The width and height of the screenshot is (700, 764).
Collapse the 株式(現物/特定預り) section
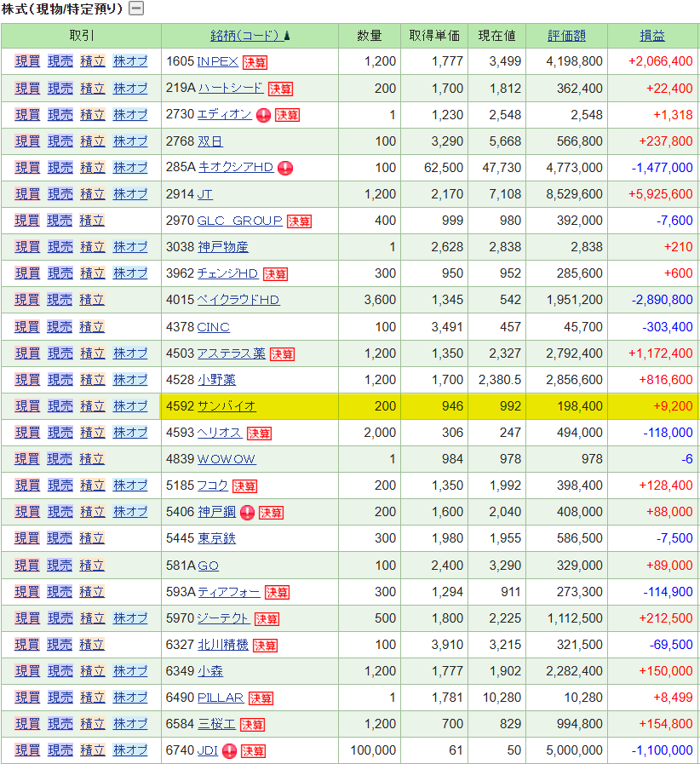(136, 9)
